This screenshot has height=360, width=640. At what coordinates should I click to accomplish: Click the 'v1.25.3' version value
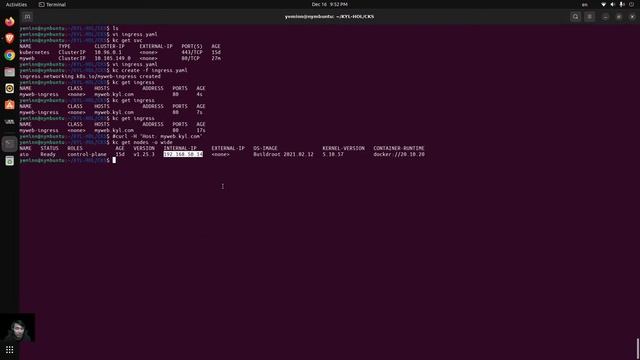(x=144, y=154)
